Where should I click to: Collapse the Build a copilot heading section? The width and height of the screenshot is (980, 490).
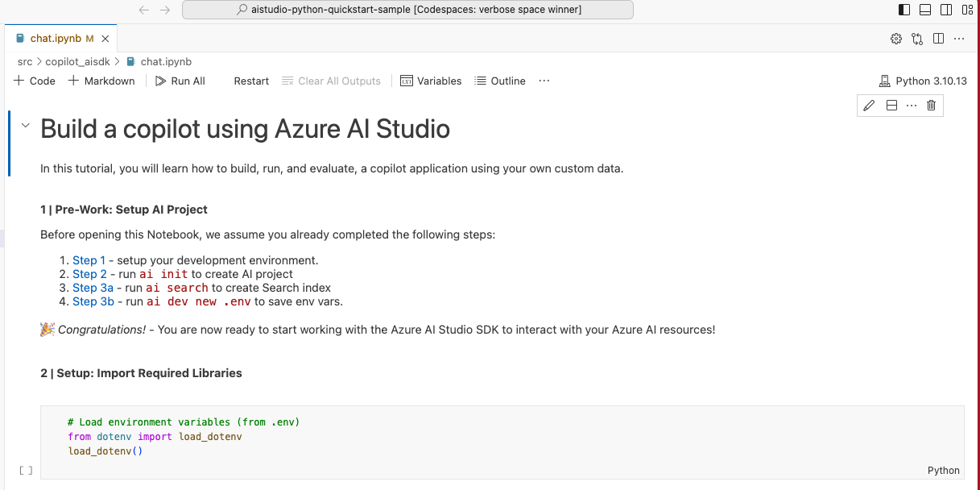tap(25, 126)
